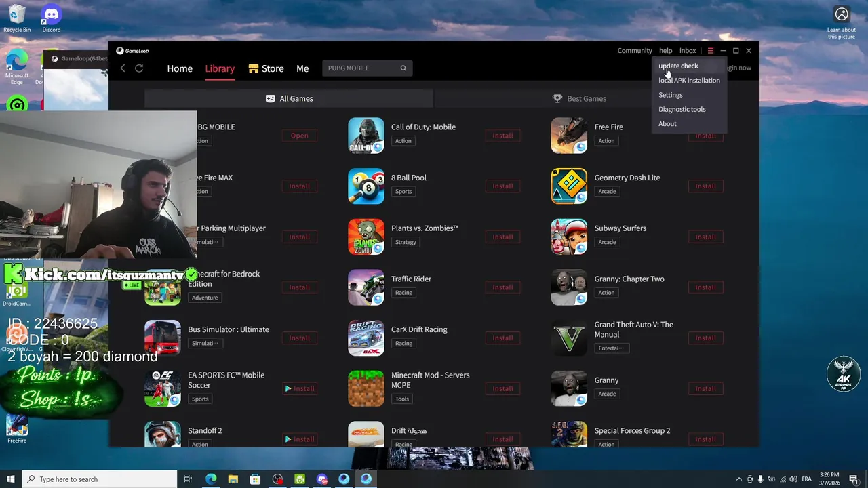This screenshot has width=868, height=488.
Task: Open the Call of Duty: Mobile game icon
Action: pyautogui.click(x=366, y=136)
